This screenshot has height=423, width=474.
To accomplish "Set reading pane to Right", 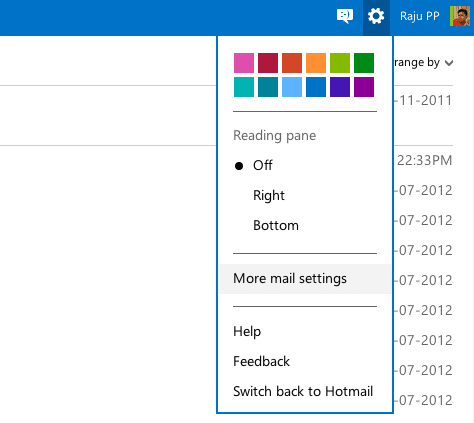I will 269,196.
